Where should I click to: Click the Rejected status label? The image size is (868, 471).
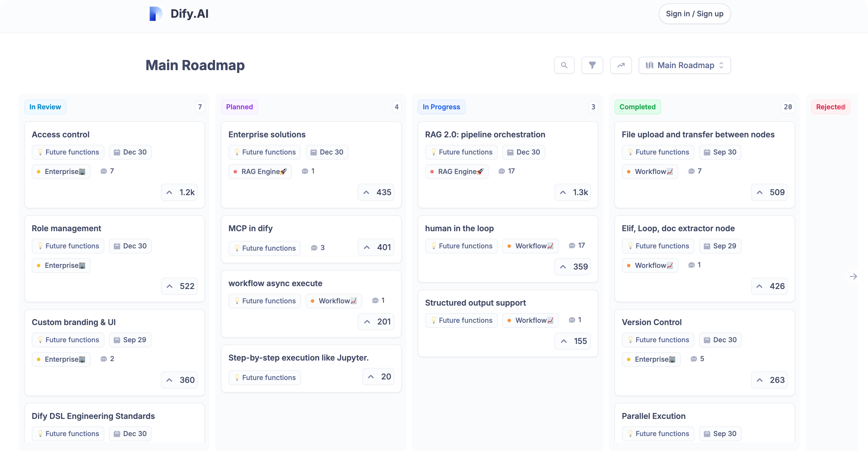[830, 107]
